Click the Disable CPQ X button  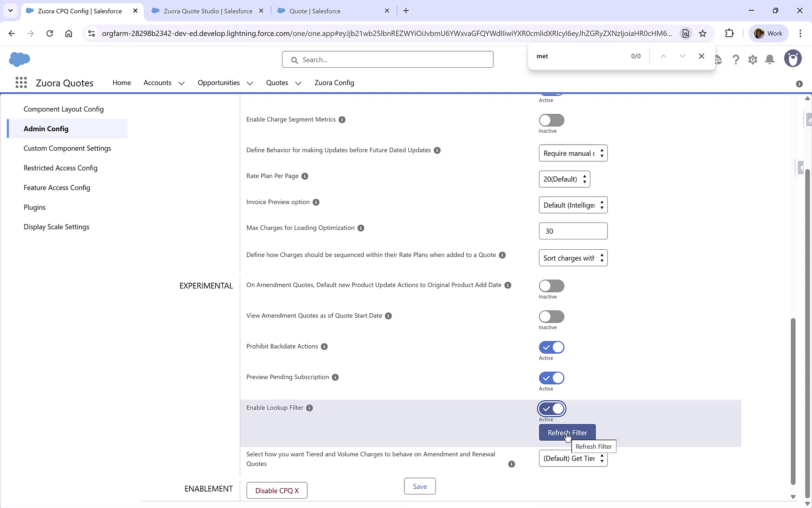(276, 490)
